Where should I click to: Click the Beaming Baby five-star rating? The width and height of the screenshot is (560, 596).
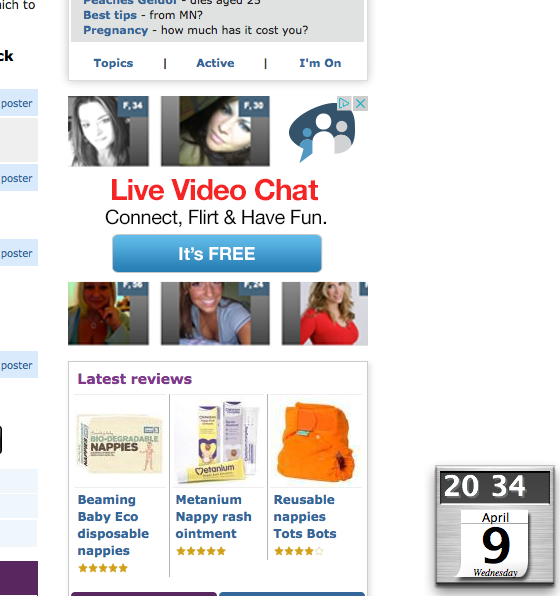pyautogui.click(x=103, y=568)
